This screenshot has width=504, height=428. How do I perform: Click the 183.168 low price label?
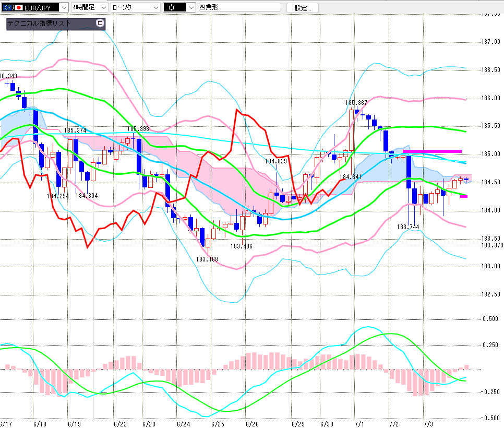pyautogui.click(x=207, y=259)
